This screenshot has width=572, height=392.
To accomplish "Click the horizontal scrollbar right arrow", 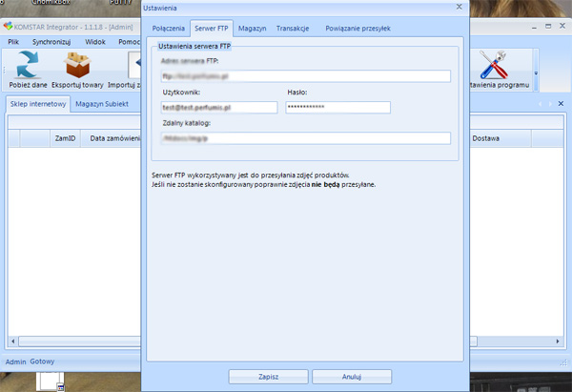I will pyautogui.click(x=558, y=341).
